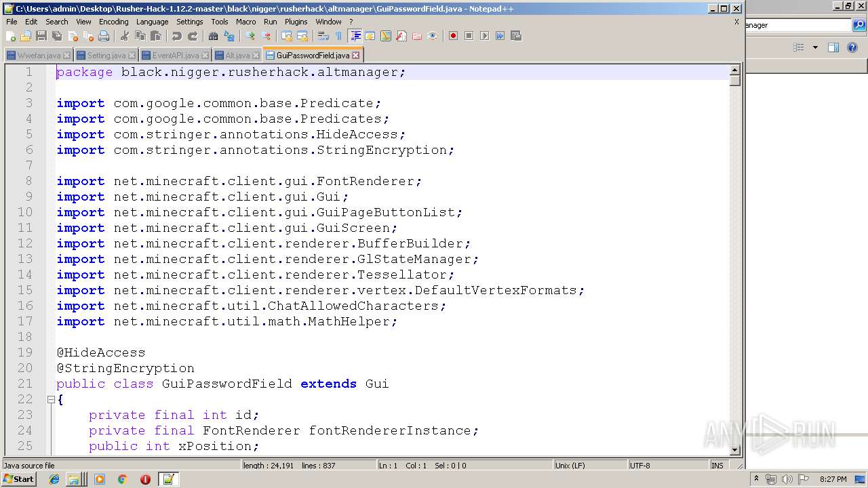The width and height of the screenshot is (868, 488).
Task: Switch to the EventAPI.java tab
Action: coord(176,56)
